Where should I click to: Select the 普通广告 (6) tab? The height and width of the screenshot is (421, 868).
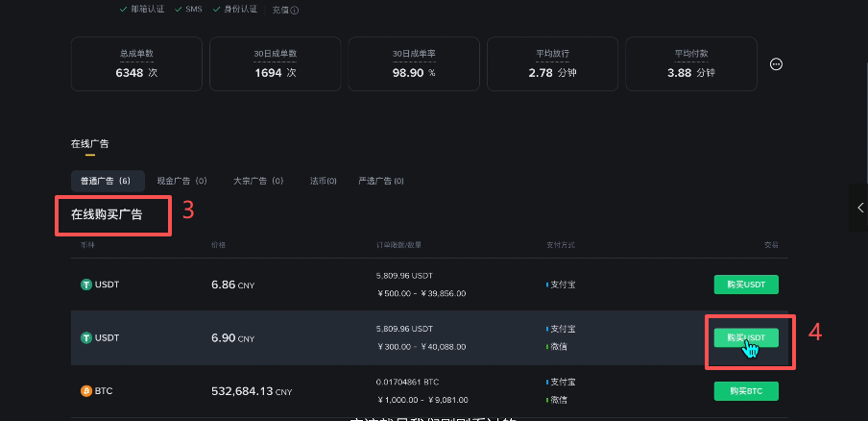[108, 181]
